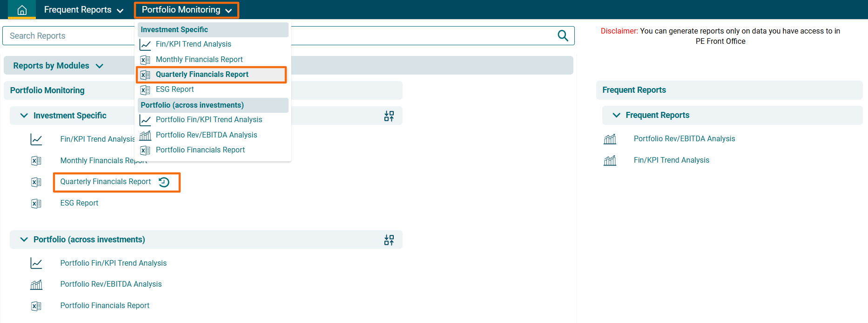Collapse the Portfolio (across investments) section
Screen dimensions: 868x323
tap(24, 240)
